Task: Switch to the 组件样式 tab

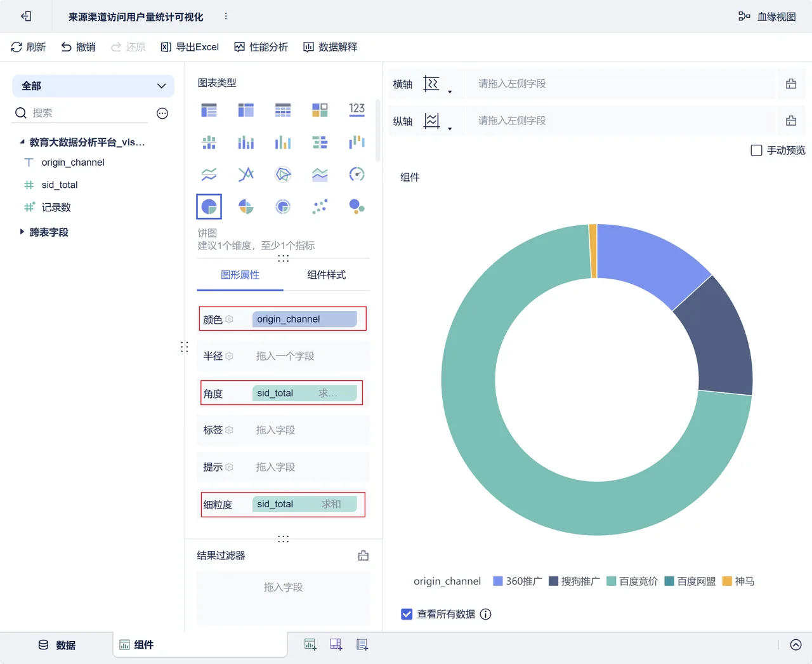Action: pos(327,275)
